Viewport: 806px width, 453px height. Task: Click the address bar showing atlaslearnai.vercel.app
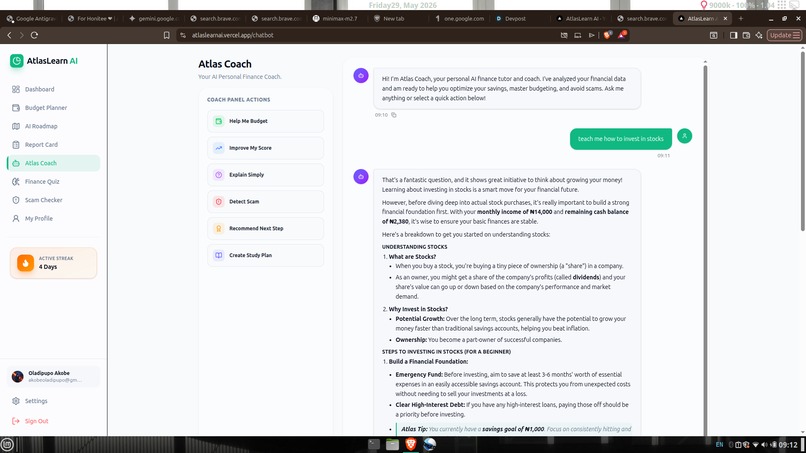click(x=370, y=35)
